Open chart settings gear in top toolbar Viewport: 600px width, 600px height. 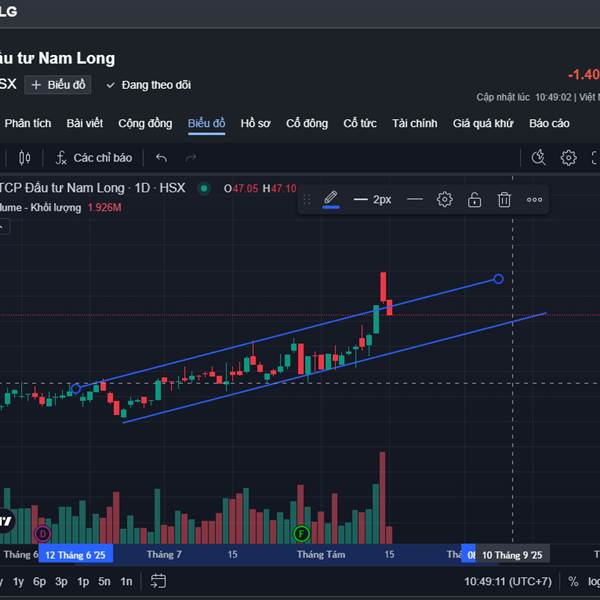(568, 158)
